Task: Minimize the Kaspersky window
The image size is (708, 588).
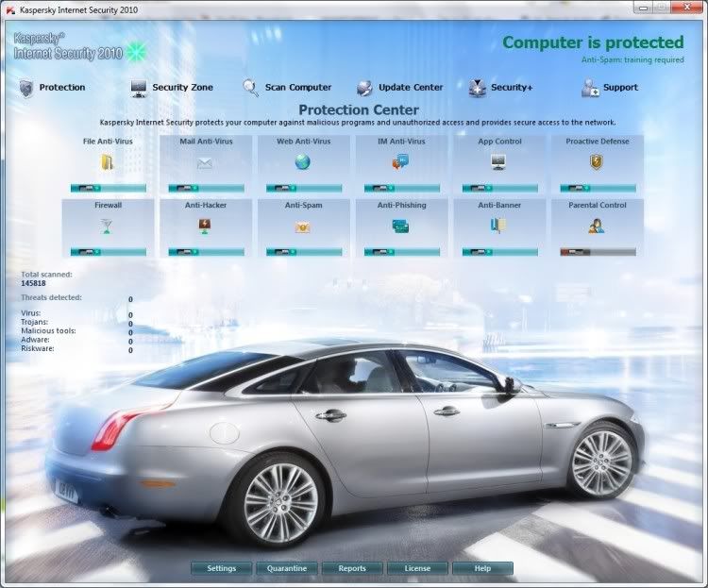Action: (644, 8)
